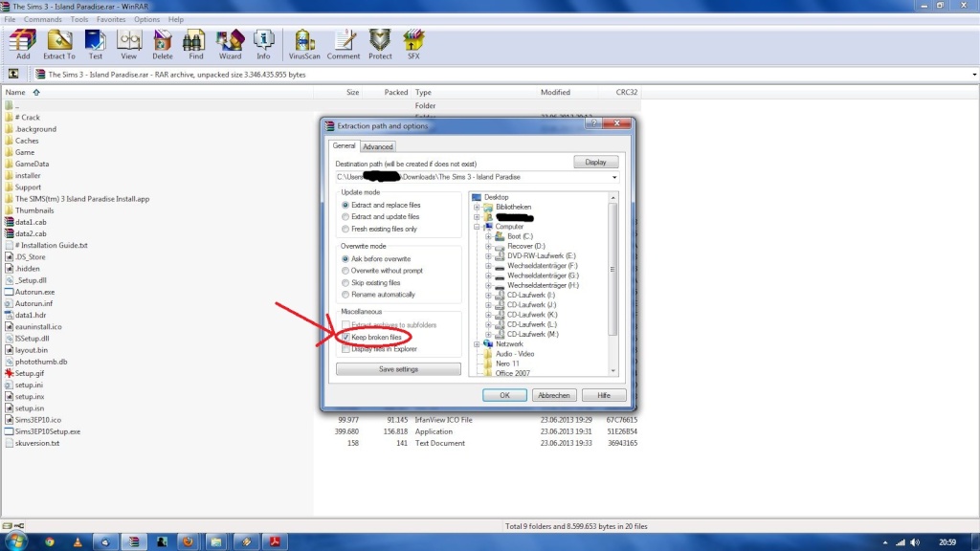This screenshot has width=980, height=551.
Task: Open the Comment toolbar icon
Action: 344,44
